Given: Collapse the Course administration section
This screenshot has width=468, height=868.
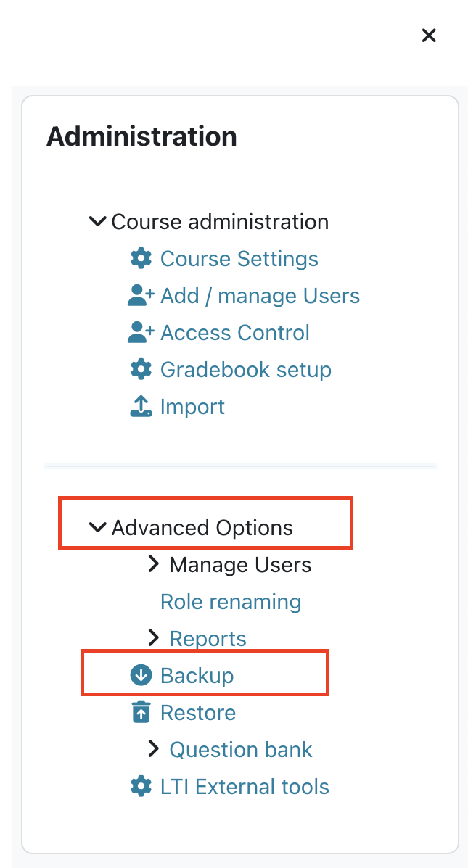Looking at the screenshot, I should tap(97, 221).
